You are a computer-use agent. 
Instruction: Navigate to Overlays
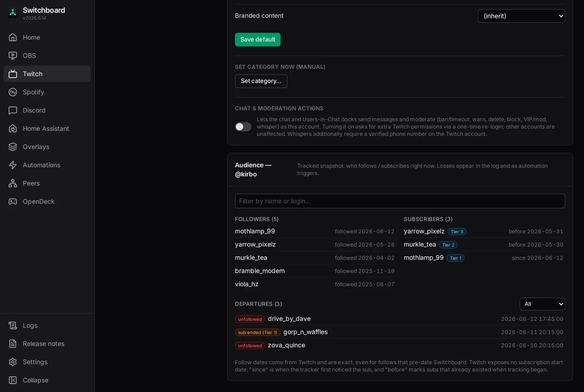point(47,147)
